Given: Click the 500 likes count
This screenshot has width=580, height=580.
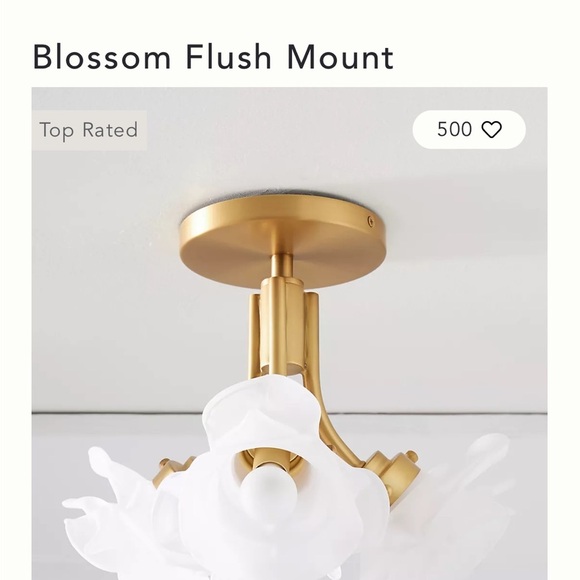Looking at the screenshot, I should tap(454, 129).
